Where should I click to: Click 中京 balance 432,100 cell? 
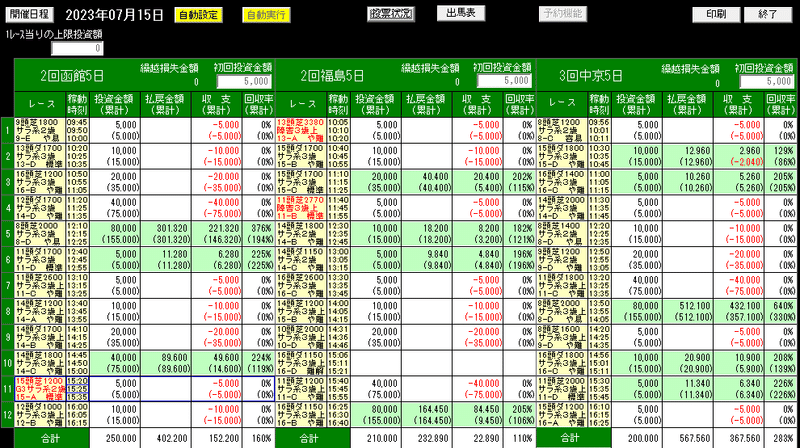739,311
